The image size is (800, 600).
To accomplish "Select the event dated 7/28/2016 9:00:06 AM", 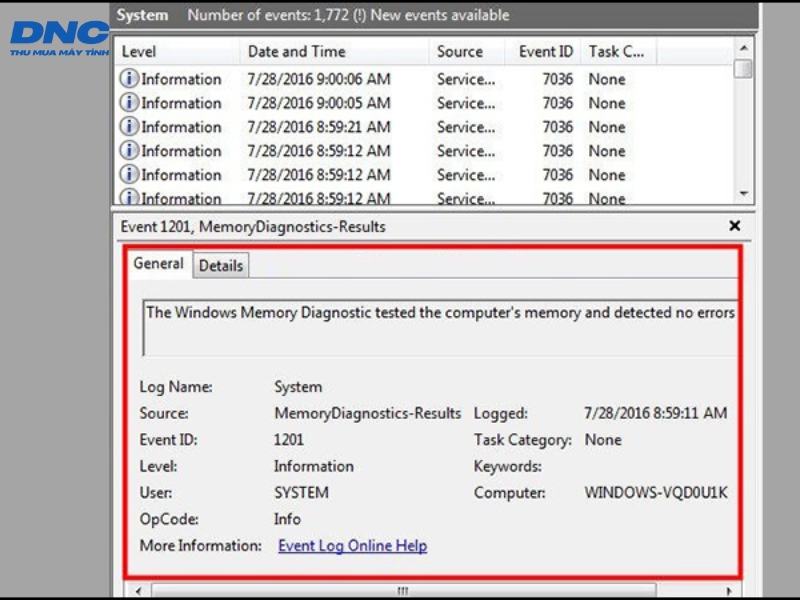I will click(x=426, y=79).
